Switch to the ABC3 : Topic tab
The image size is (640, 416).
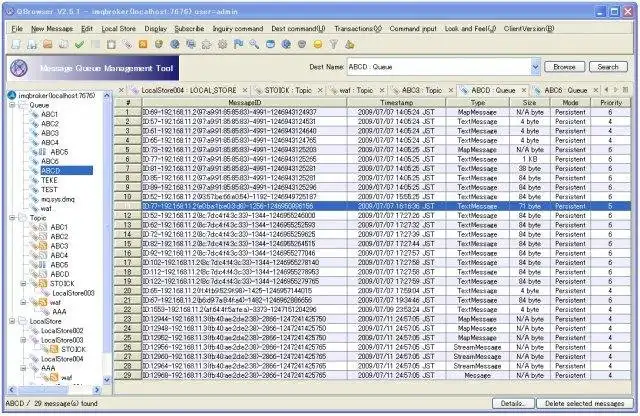click(x=422, y=90)
